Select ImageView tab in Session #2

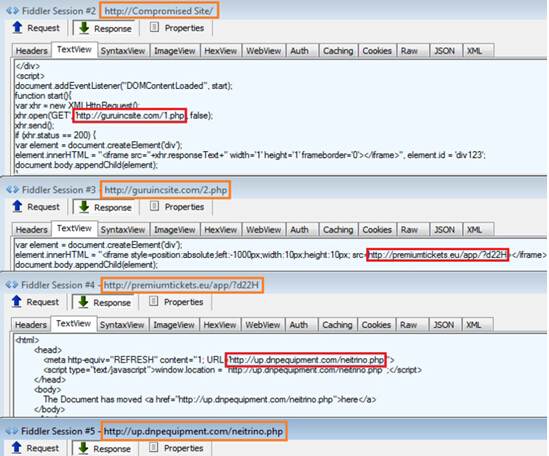click(x=175, y=51)
